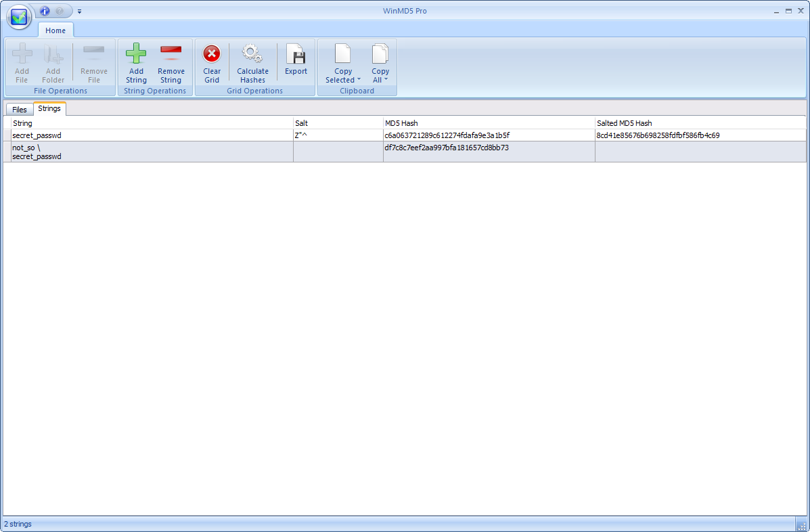Image resolution: width=810 pixels, height=532 pixels.
Task: Click the Add Folder icon
Action: coord(53,53)
